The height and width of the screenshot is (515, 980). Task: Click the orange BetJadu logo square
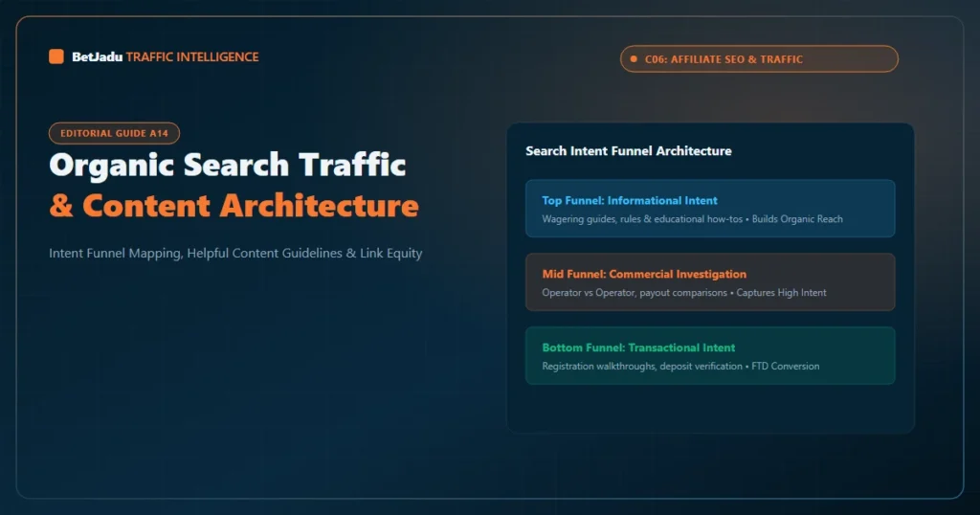pyautogui.click(x=56, y=56)
